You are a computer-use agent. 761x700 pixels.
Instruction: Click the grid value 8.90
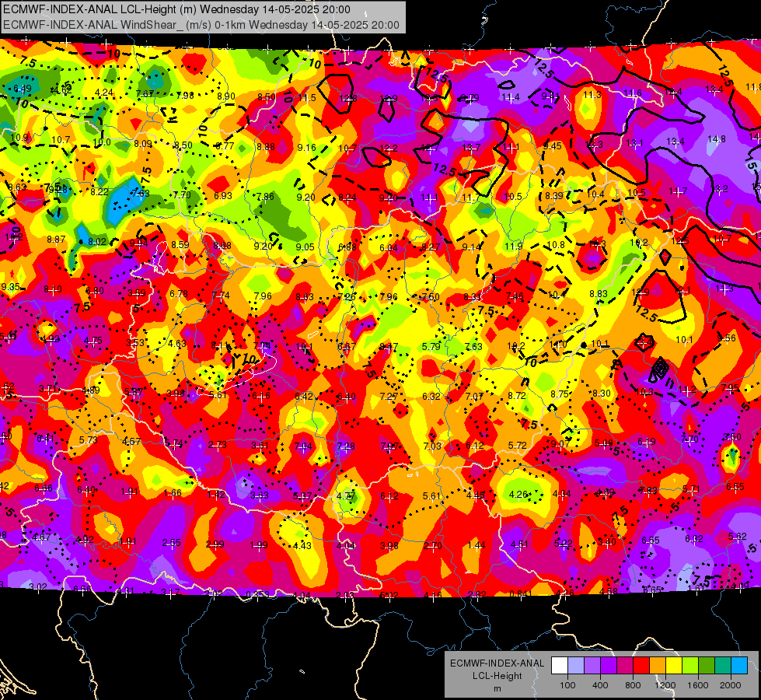[x=226, y=96]
